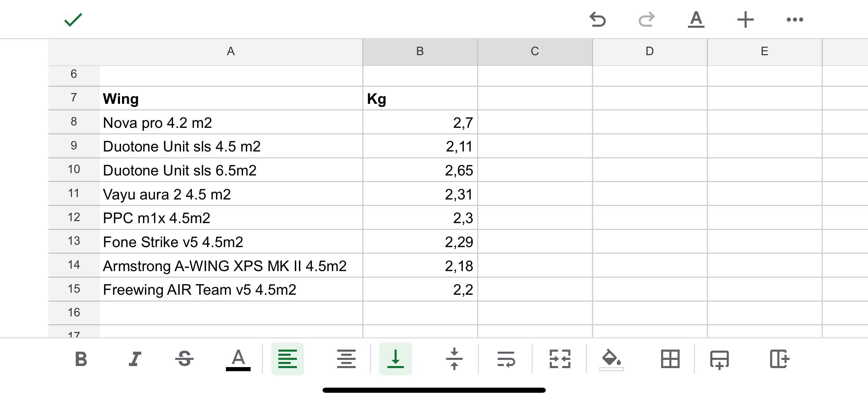Image resolution: width=868 pixels, height=401 pixels.
Task: Confirm edit with the green checkmark
Action: point(73,20)
